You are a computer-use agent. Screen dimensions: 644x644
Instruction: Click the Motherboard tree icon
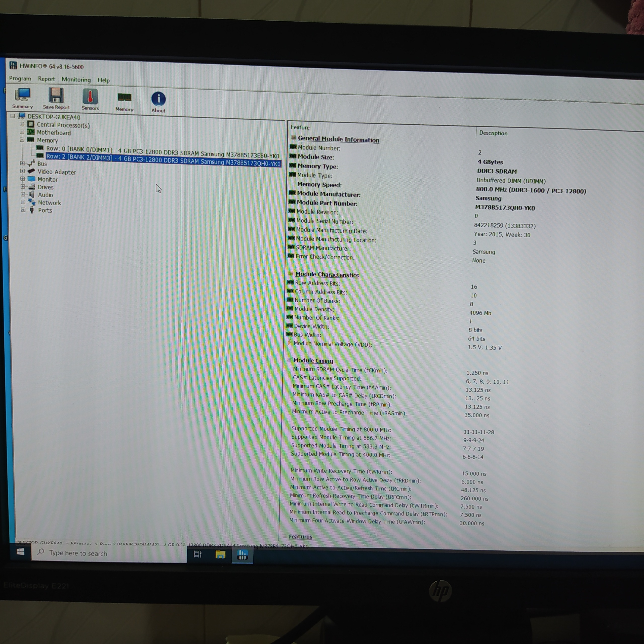[31, 132]
